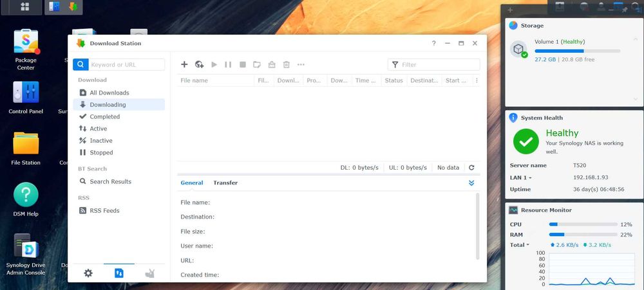644x290 pixels.
Task: Select the eMule donkey icon
Action: (x=149, y=273)
